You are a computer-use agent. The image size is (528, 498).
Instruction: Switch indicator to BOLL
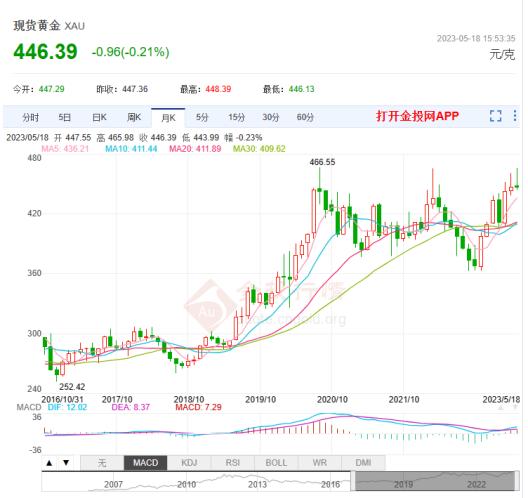tap(276, 463)
